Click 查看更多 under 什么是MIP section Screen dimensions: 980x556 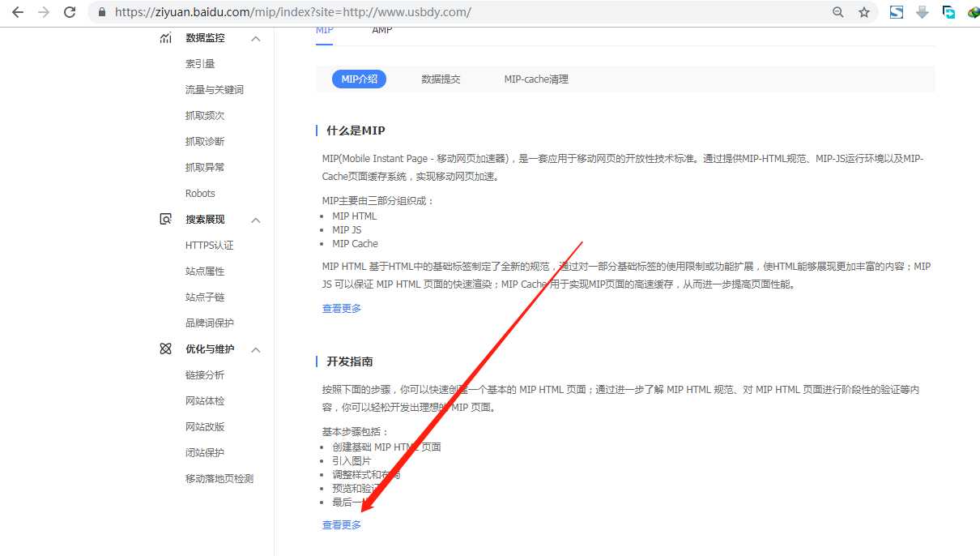tap(342, 309)
